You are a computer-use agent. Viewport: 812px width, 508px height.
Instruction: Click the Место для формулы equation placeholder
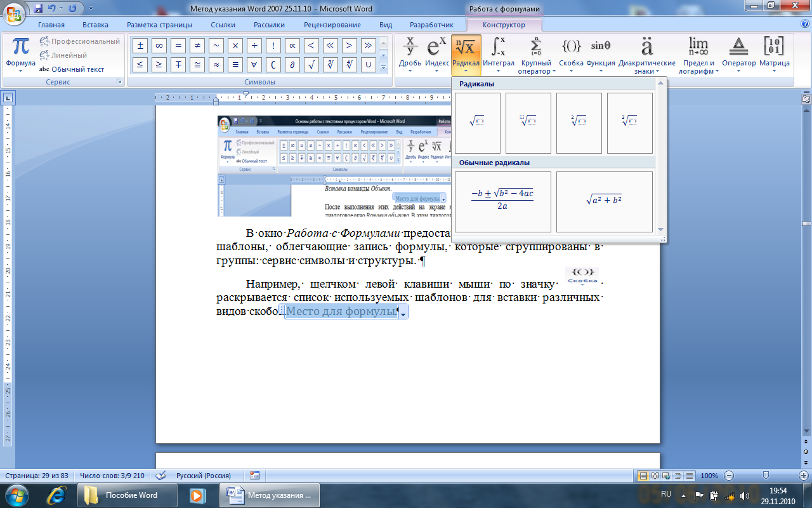pyautogui.click(x=341, y=312)
